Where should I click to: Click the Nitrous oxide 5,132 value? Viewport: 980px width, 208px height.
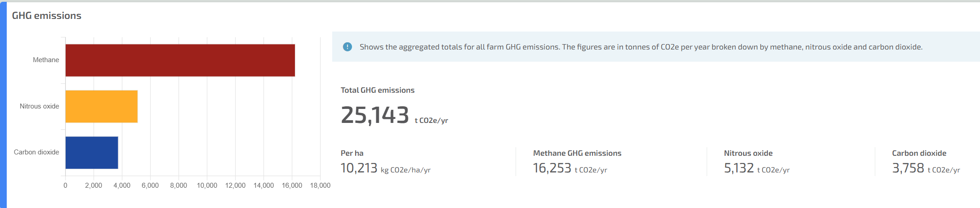click(x=739, y=168)
